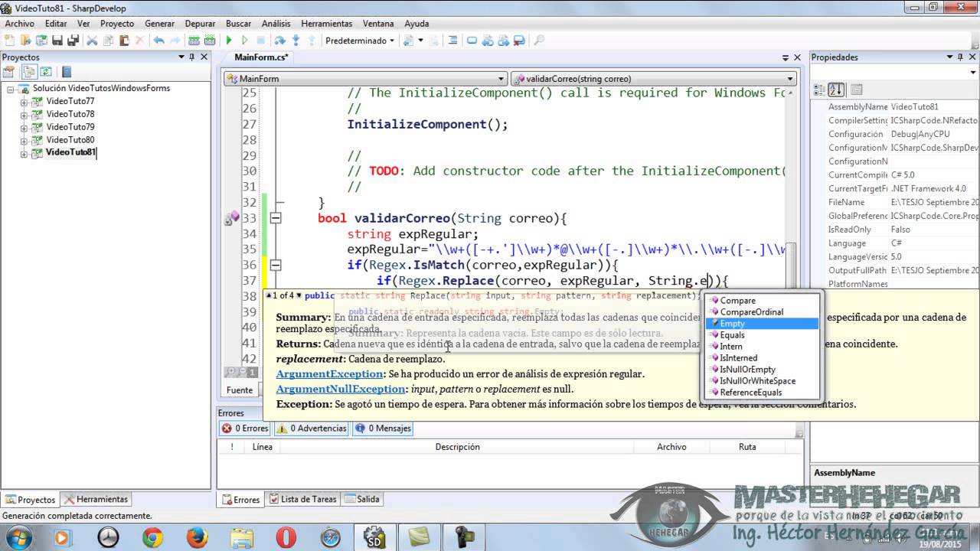Image resolution: width=980 pixels, height=551 pixels.
Task: Click the Run green play icon
Action: (x=229, y=41)
